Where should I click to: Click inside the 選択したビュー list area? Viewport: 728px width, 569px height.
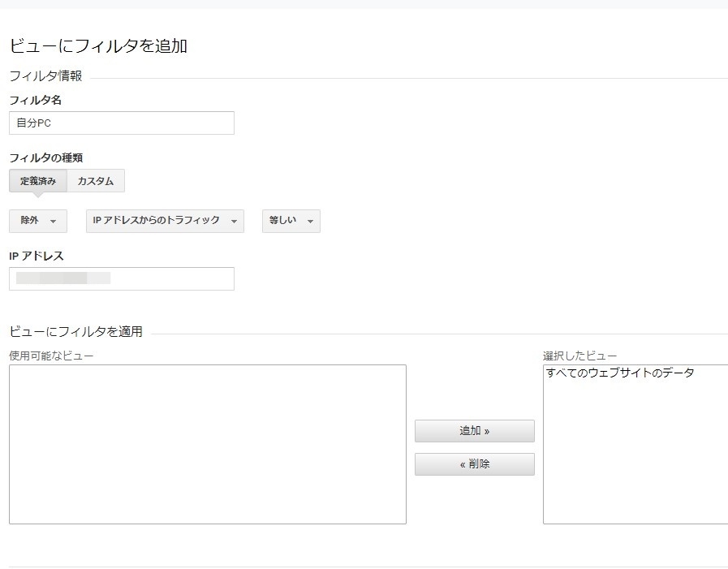click(633, 446)
